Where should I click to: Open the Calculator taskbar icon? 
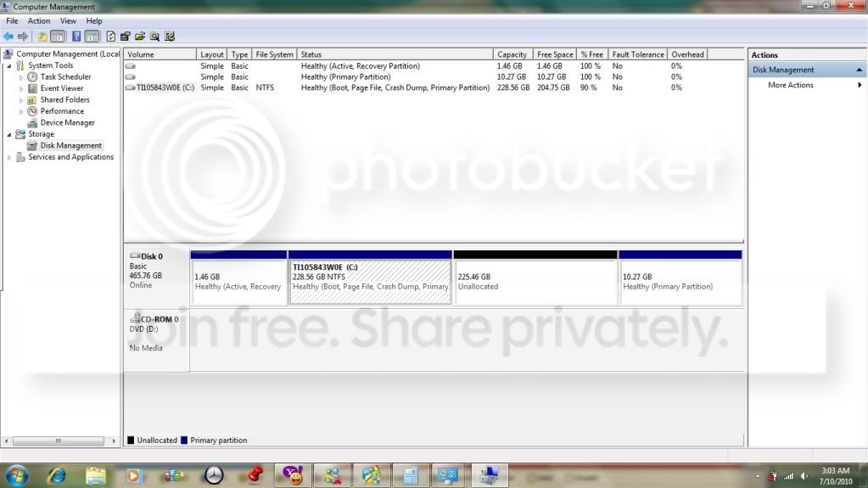click(x=410, y=475)
